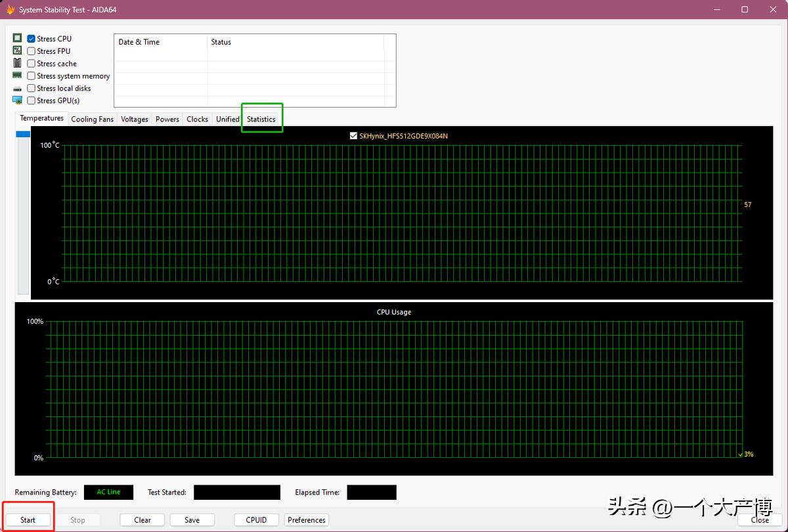Switch to the Clocks tab
Image resolution: width=788 pixels, height=532 pixels.
197,119
